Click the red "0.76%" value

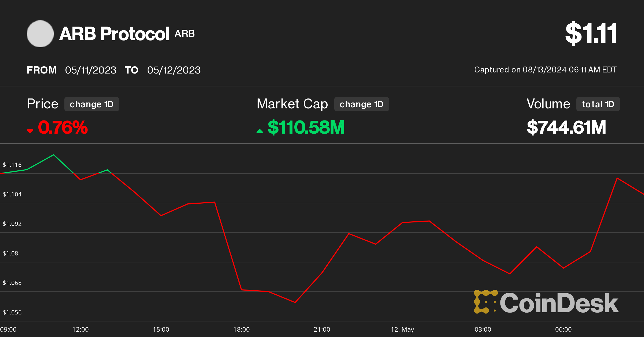click(63, 127)
